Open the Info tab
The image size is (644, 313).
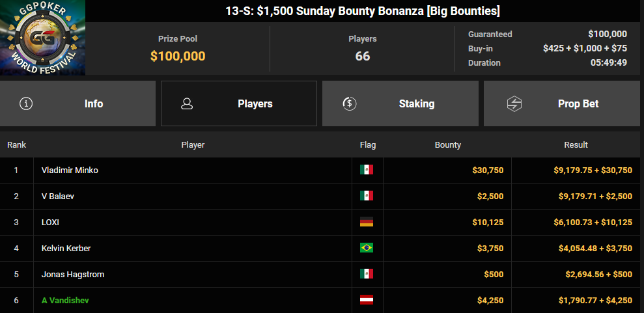coord(77,103)
